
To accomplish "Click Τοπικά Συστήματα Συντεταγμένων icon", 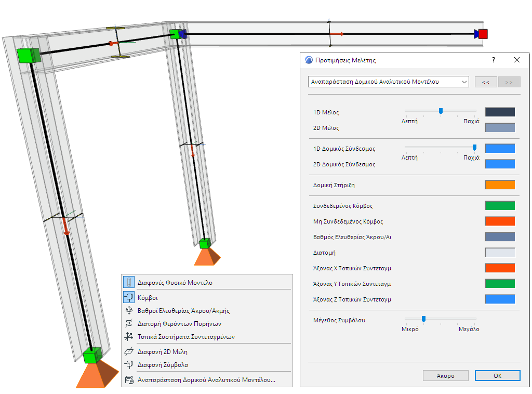I will pyautogui.click(x=129, y=336).
